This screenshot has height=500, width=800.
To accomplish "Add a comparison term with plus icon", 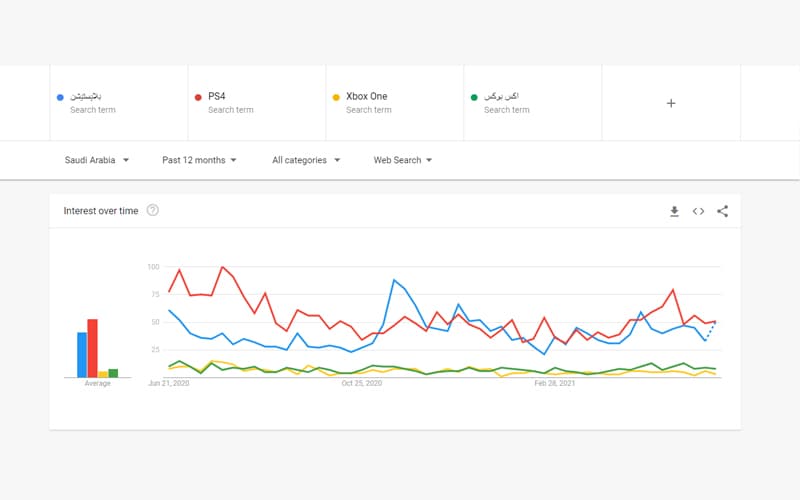I will [671, 103].
